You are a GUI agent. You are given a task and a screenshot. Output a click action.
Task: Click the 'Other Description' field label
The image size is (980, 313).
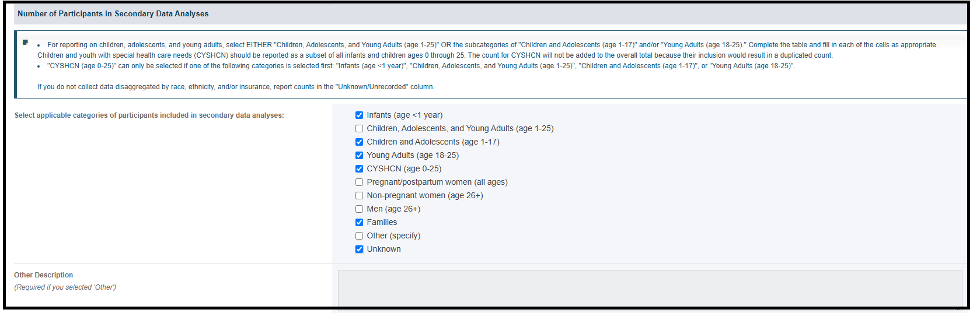tap(44, 275)
